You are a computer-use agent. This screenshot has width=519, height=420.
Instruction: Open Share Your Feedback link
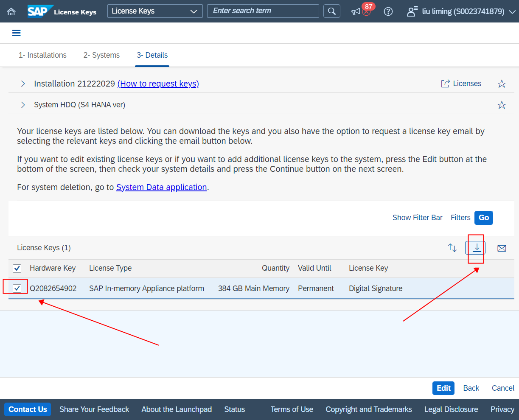pyautogui.click(x=94, y=409)
